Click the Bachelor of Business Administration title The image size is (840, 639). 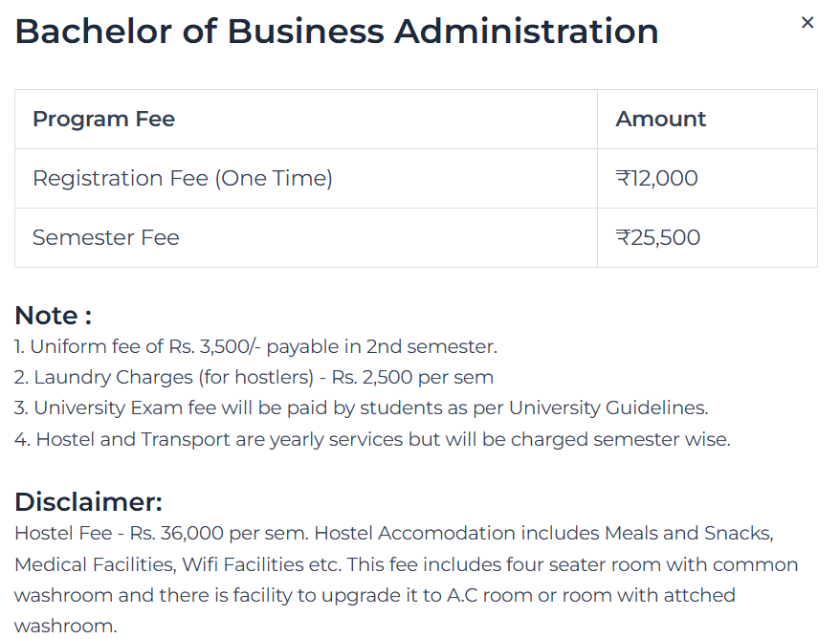pos(337,32)
